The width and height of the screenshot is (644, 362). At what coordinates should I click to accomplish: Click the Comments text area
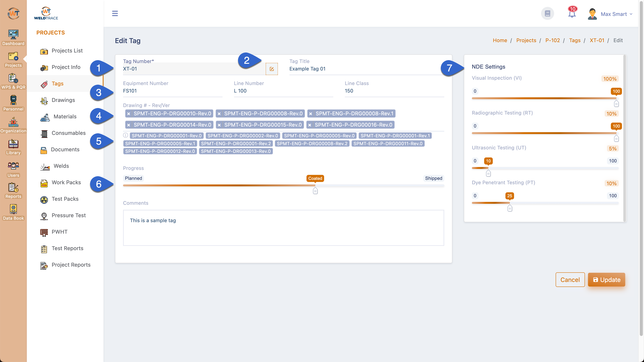click(x=283, y=228)
